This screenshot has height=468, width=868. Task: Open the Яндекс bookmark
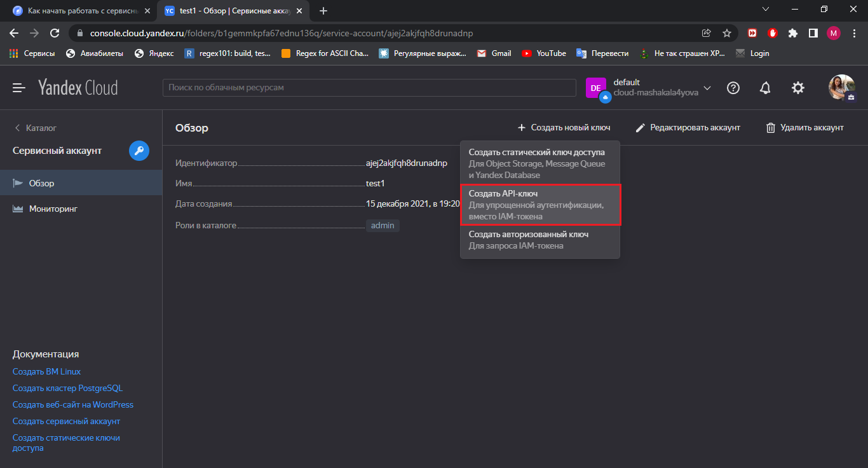[x=154, y=53]
